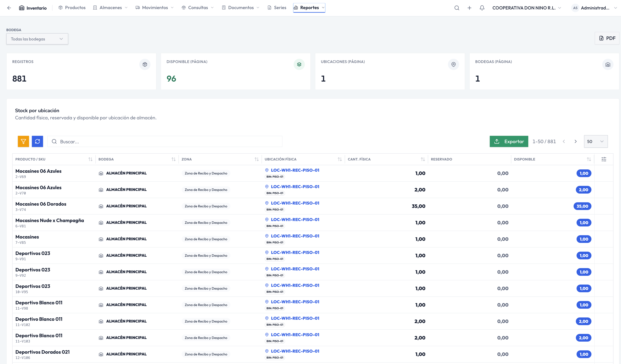The width and height of the screenshot is (621, 364).
Task: Click the Ubicaciones pin icon
Action: coord(453,64)
